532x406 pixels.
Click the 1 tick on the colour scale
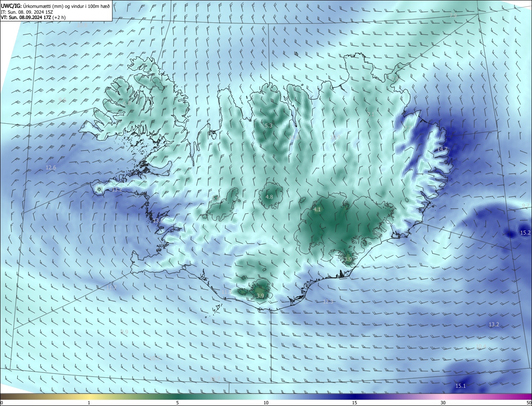89,403
